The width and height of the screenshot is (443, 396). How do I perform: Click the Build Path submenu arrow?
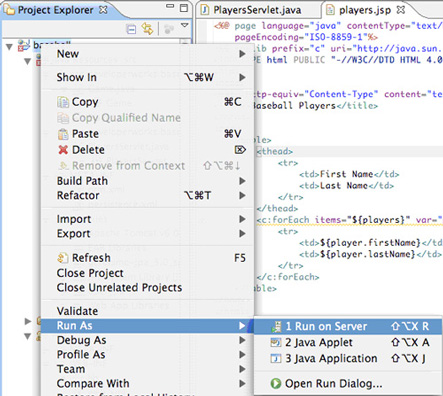point(242,181)
